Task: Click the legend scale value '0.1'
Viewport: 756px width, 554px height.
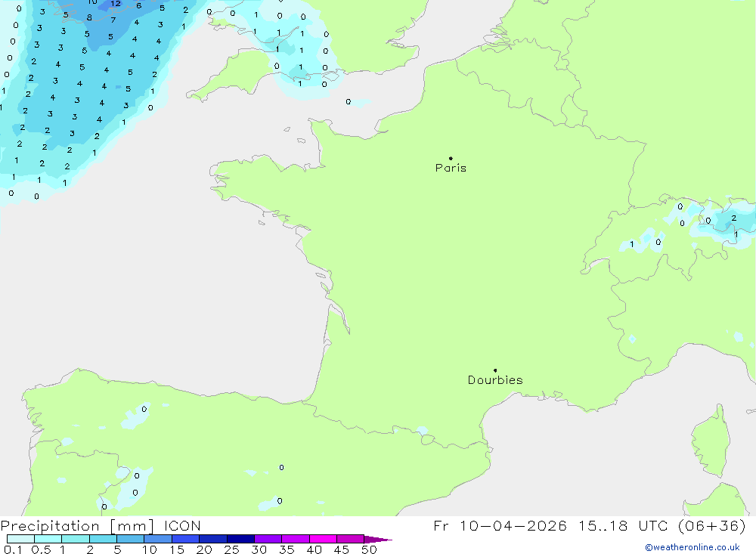Action: [x=13, y=549]
